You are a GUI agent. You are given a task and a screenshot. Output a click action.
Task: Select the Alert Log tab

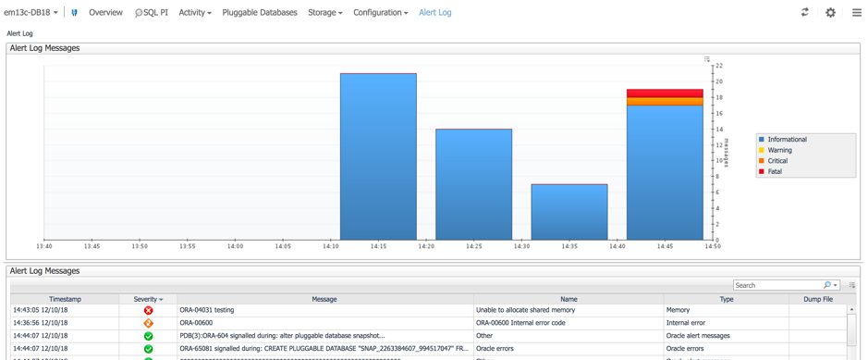click(x=435, y=12)
